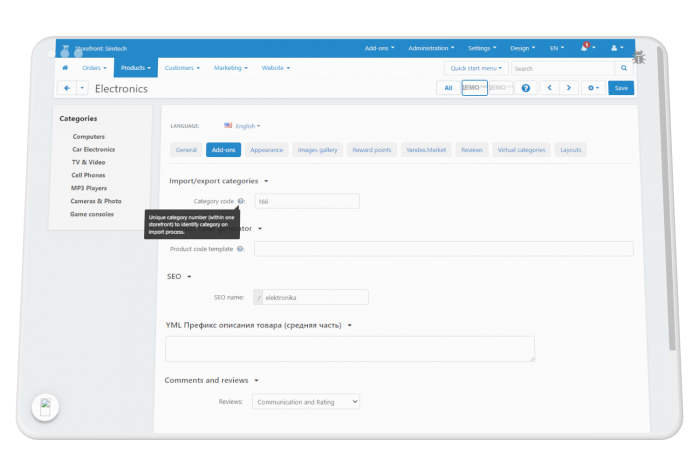Go to the home dashboard icon
The width and height of the screenshot is (700, 466).
coord(65,68)
